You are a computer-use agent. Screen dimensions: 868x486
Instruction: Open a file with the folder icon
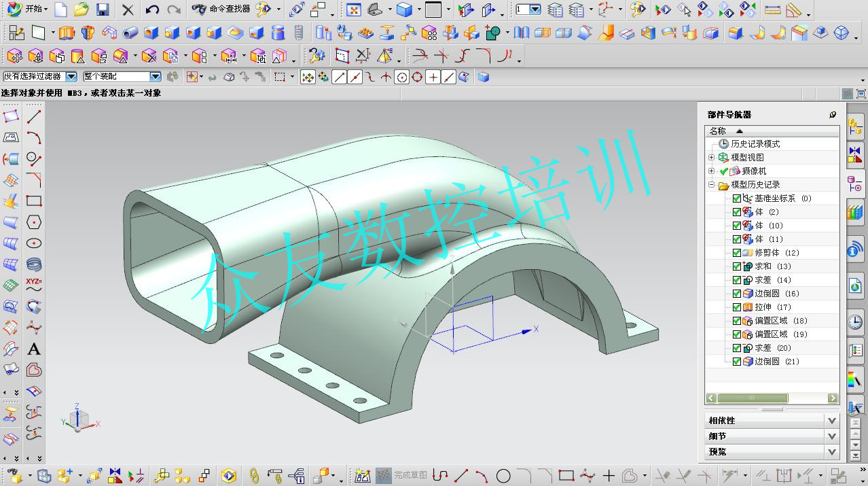coord(81,10)
